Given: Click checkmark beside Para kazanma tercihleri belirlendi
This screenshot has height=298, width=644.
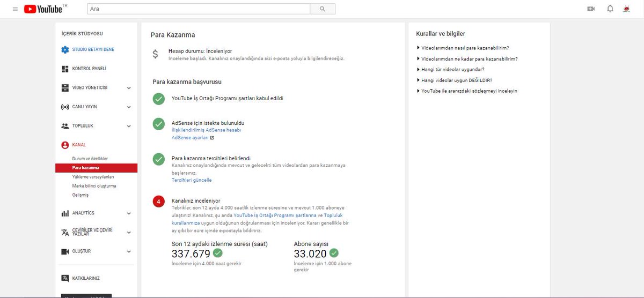Looking at the screenshot, I should [x=158, y=159].
